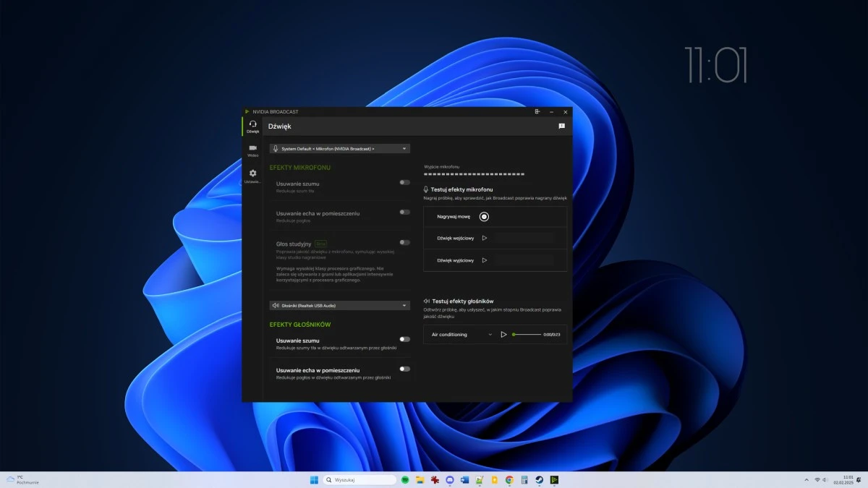The width and height of the screenshot is (868, 488).
Task: Open the Dźwięk headset tab in sidebar
Action: point(252,126)
